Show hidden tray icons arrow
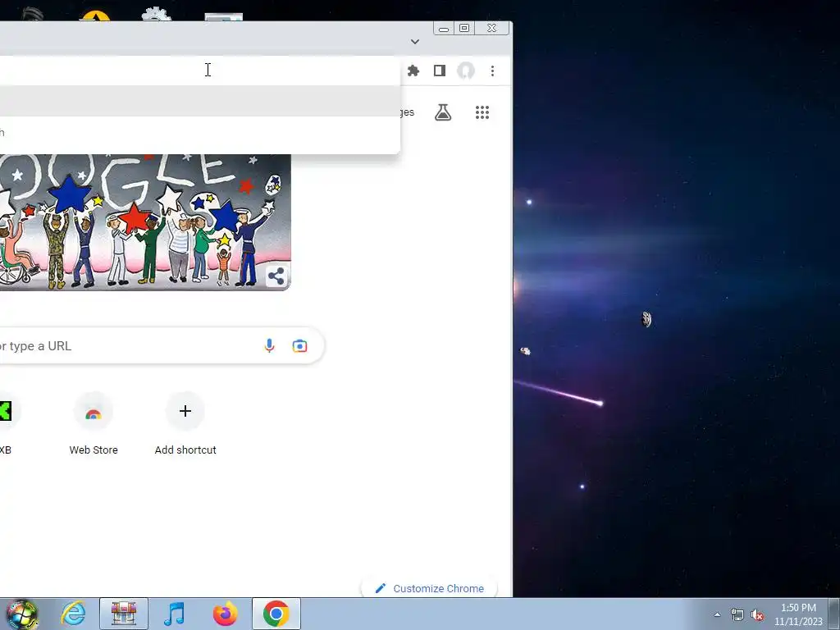The width and height of the screenshot is (840, 630). coord(717,614)
